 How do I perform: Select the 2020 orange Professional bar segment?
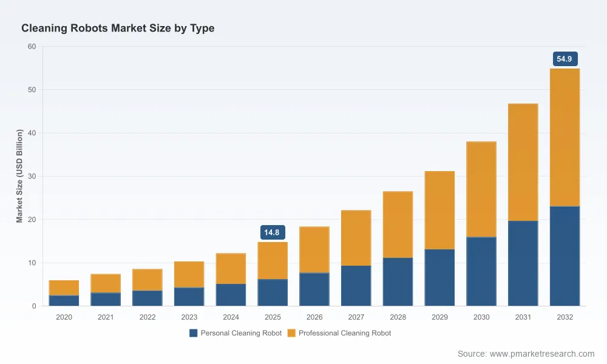[x=64, y=288]
